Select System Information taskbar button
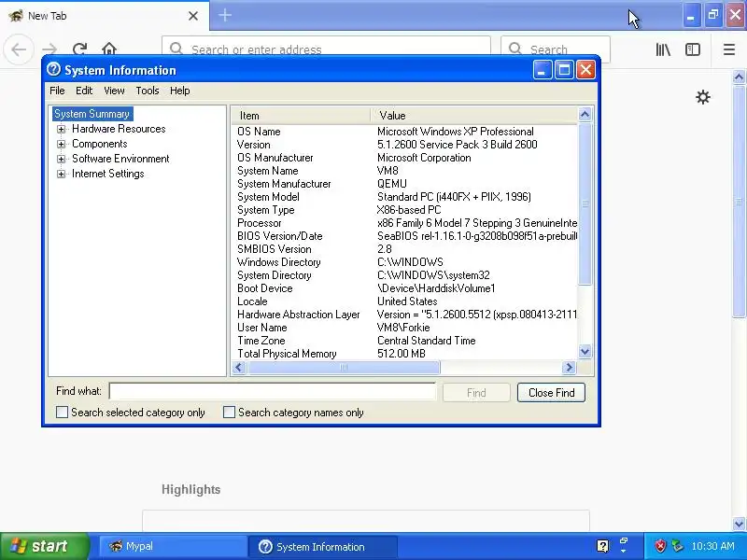The width and height of the screenshot is (747, 560). click(x=322, y=546)
